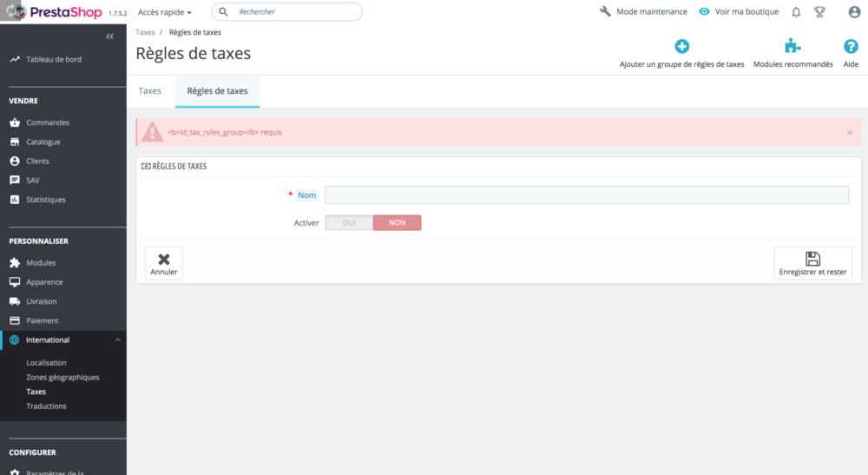Click version number 1.7.5.2
Viewport: 868px width, 475px height.
[117, 13]
